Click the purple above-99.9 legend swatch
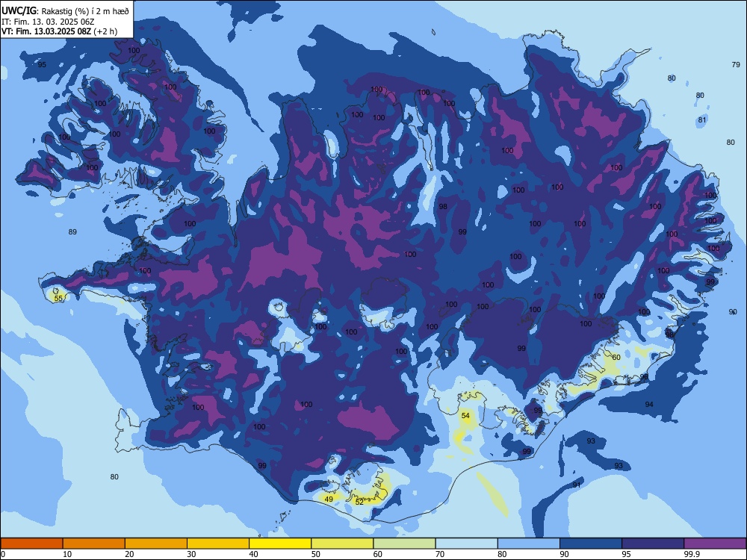 (715, 544)
